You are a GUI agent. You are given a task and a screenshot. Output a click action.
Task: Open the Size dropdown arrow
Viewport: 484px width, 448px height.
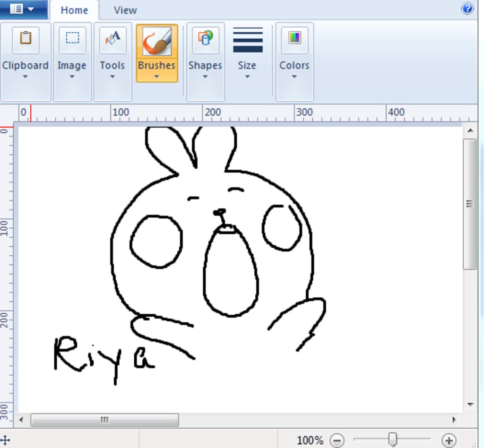[x=247, y=77]
